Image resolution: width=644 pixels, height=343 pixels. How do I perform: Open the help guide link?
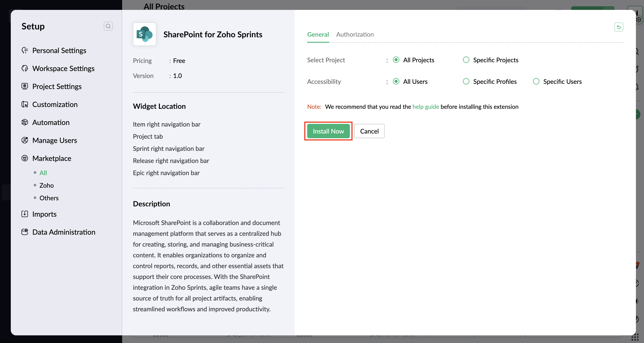426,107
